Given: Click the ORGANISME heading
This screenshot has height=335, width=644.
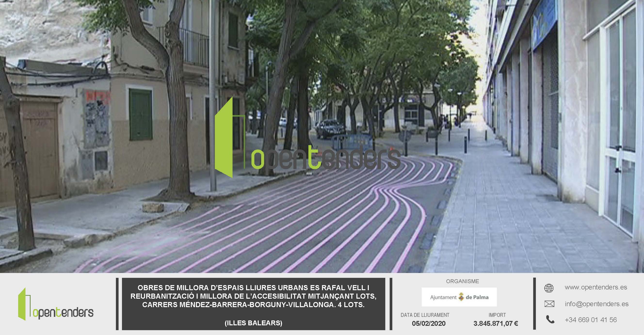Looking at the screenshot, I should coord(462,281).
